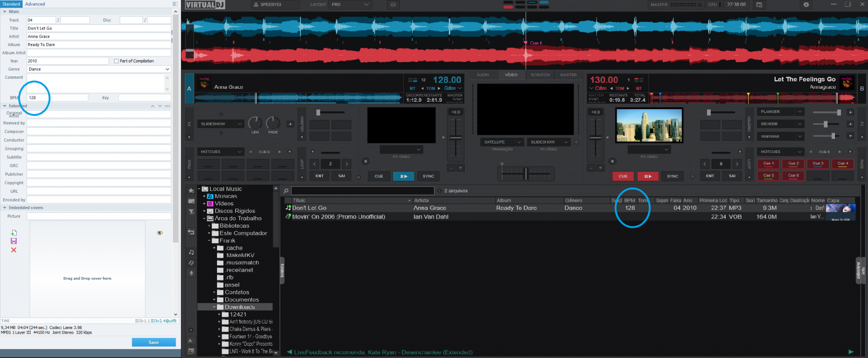This screenshot has height=358, width=868.
Task: Select the ÁUDIO mixer tab
Action: pyautogui.click(x=483, y=75)
